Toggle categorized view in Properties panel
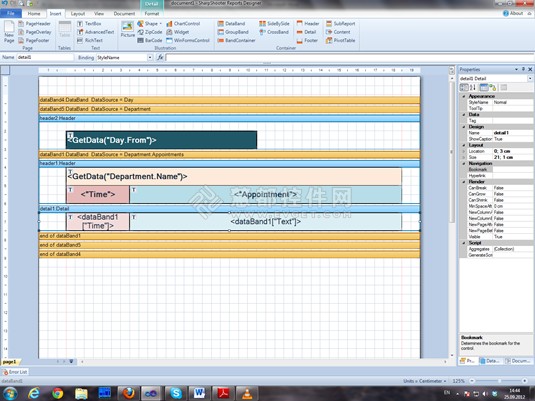Screen dimensions: 535x401 pos(464,88)
